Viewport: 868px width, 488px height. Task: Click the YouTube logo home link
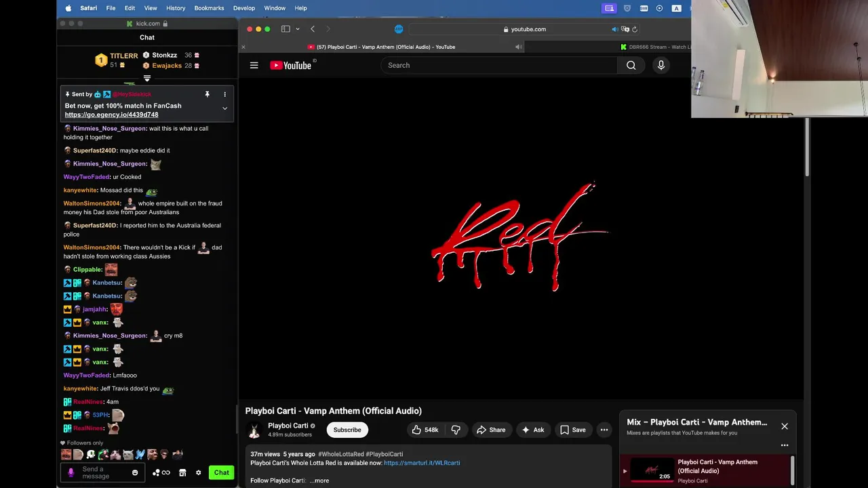point(291,65)
